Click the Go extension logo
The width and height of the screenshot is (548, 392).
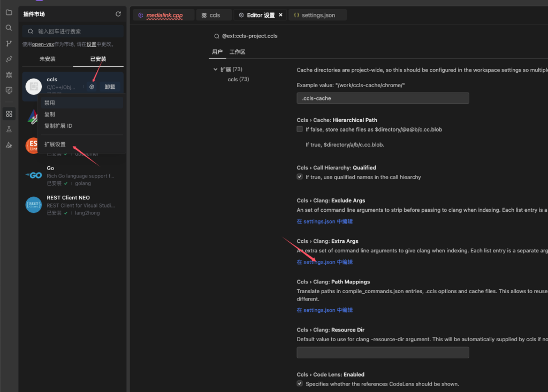tap(34, 175)
